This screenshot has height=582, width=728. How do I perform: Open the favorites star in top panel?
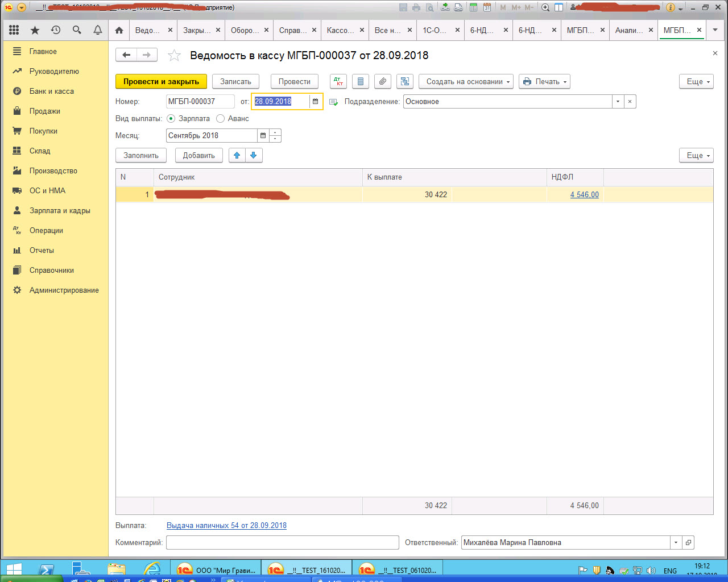(x=35, y=30)
